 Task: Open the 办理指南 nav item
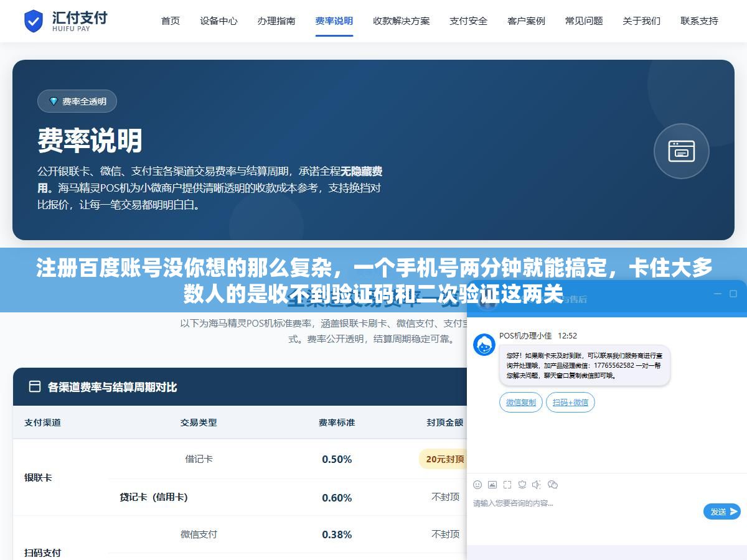pos(276,21)
